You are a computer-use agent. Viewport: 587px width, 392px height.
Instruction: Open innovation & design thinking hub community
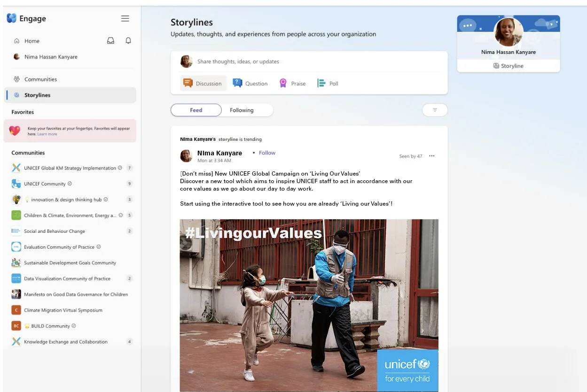tap(66, 200)
